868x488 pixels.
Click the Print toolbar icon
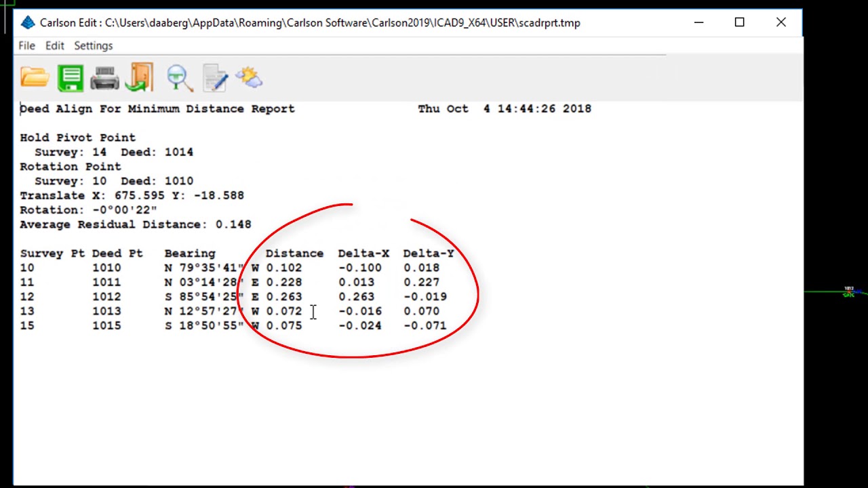(x=104, y=78)
